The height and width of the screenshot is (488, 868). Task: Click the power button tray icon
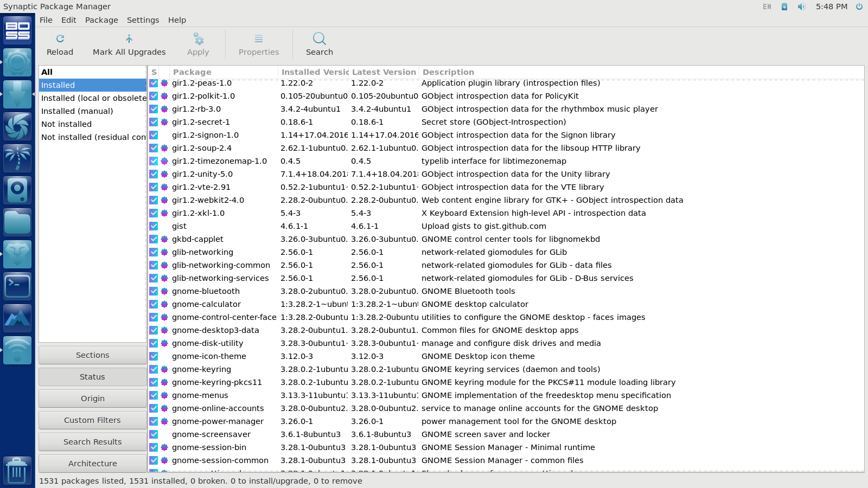pos(859,7)
